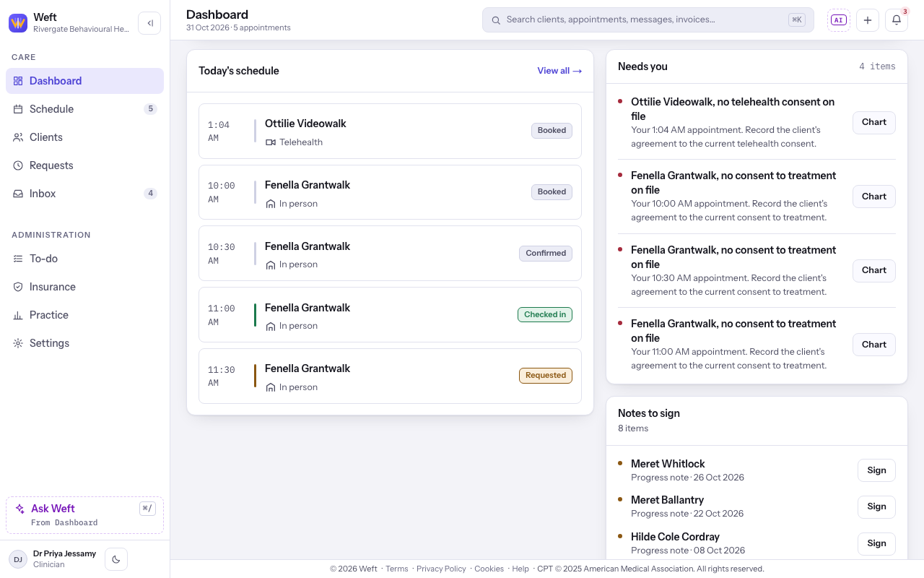Image resolution: width=924 pixels, height=578 pixels.
Task: Click the plus icon to create new
Action: point(868,20)
